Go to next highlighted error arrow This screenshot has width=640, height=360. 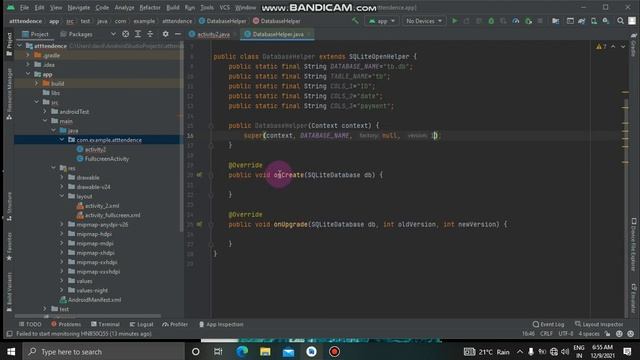pyautogui.click(x=623, y=47)
